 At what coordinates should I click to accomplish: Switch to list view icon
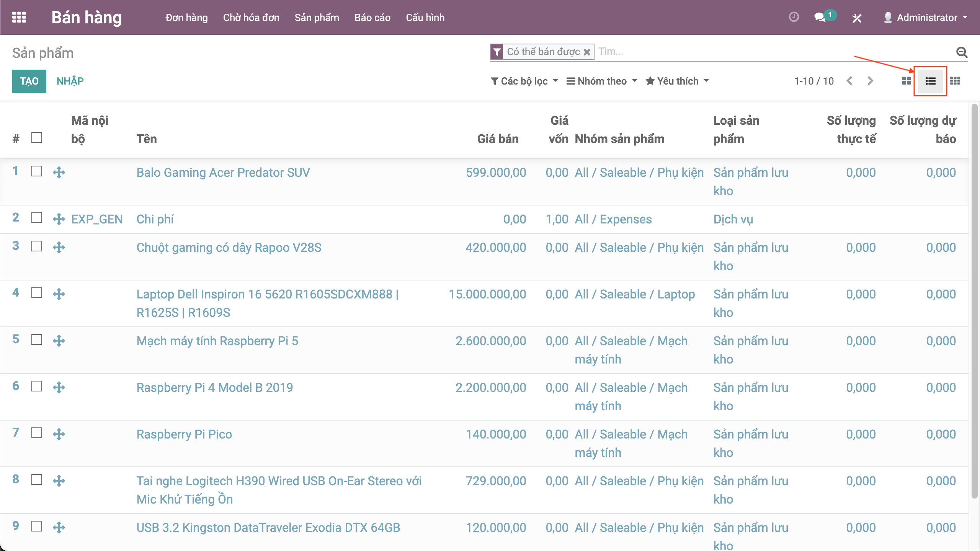[x=930, y=81]
